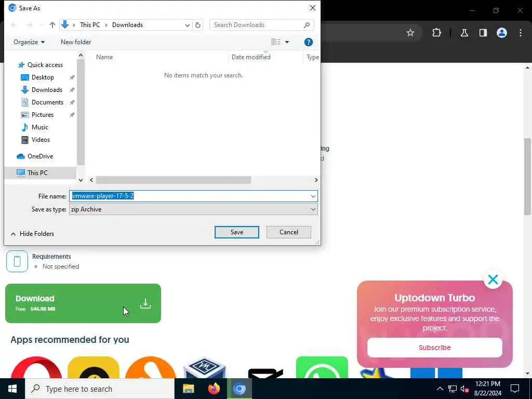Open the Save as type dropdown

click(193, 209)
